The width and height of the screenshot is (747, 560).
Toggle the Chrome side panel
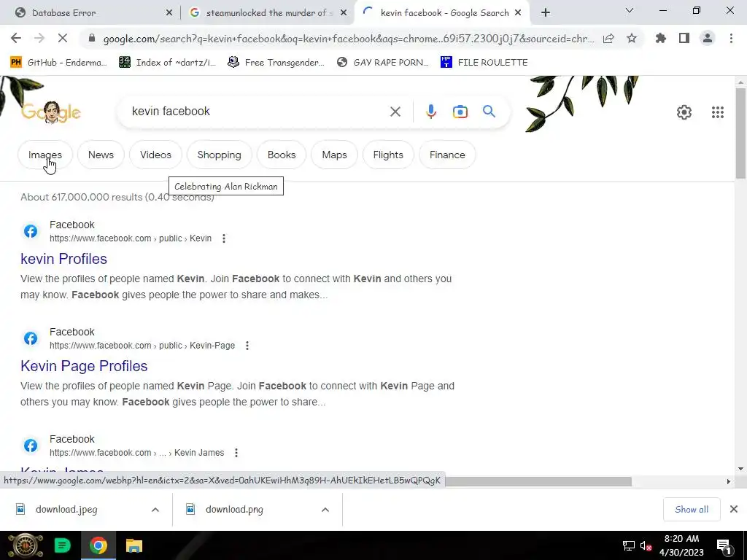point(684,38)
